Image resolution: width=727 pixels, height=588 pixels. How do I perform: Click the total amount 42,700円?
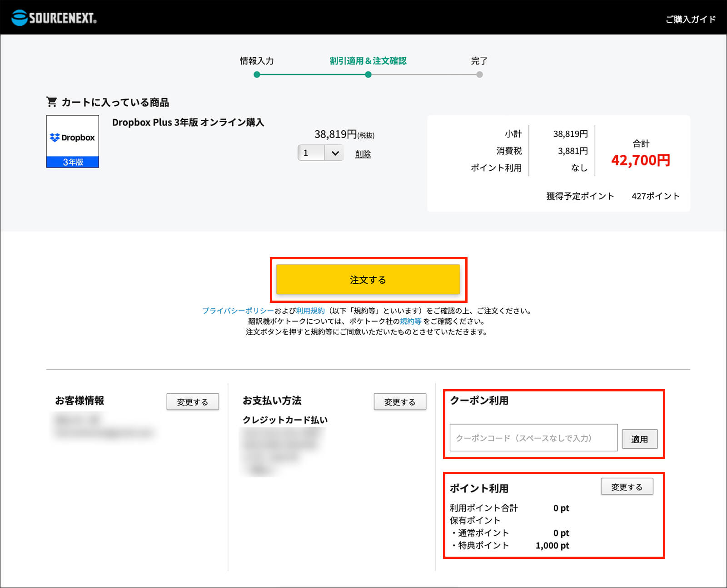click(641, 160)
